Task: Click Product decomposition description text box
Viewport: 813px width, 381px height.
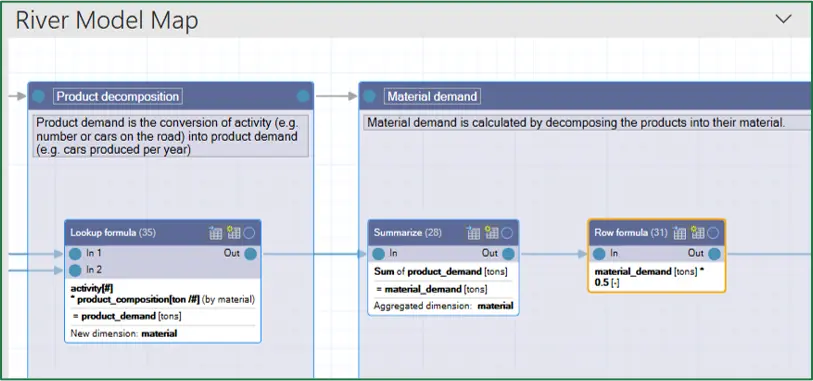Action: (x=171, y=136)
